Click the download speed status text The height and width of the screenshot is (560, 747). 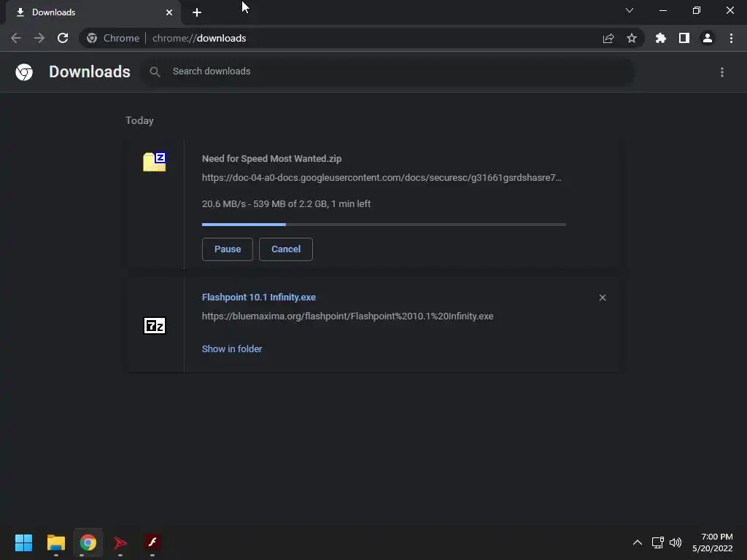click(x=286, y=204)
